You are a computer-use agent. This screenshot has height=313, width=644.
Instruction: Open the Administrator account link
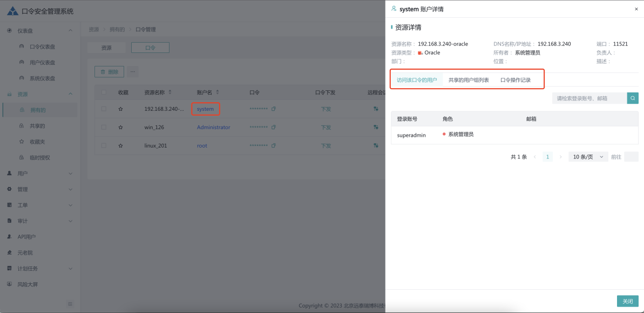[x=213, y=128]
